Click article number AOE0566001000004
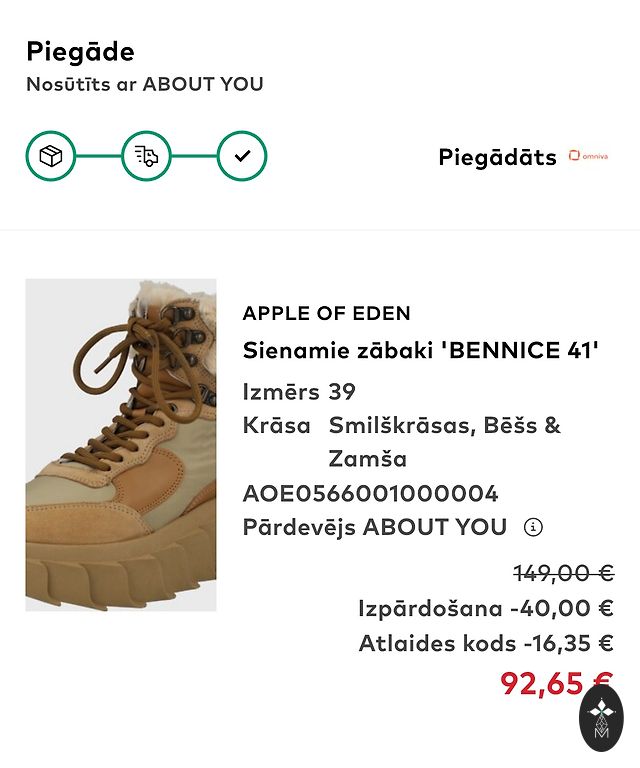Viewport: 640px width, 768px height. [x=370, y=493]
